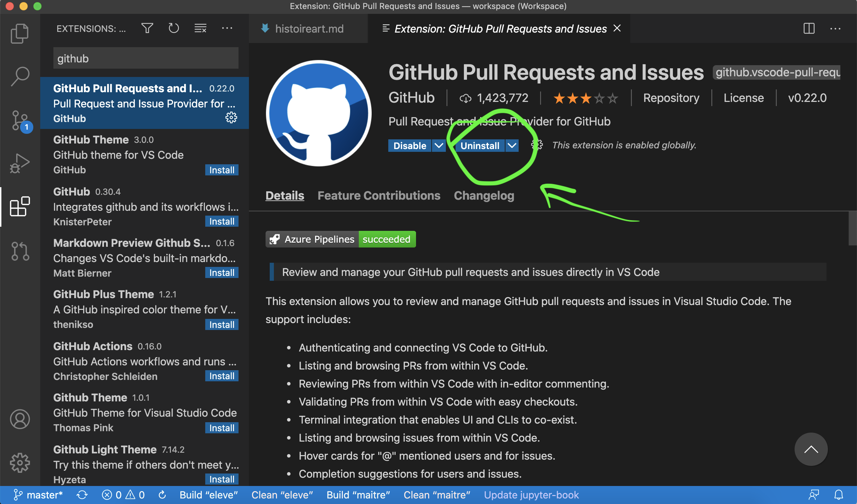Open the feedback icon in status bar
Image resolution: width=857 pixels, height=504 pixels.
coord(814,495)
